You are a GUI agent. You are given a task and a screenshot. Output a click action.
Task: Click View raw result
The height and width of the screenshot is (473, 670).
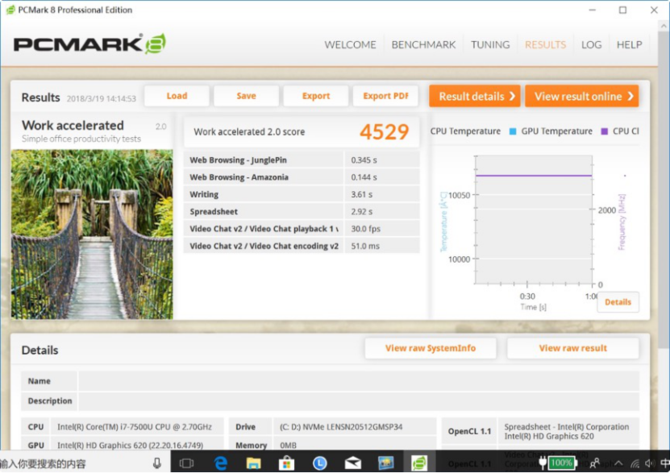click(x=573, y=348)
